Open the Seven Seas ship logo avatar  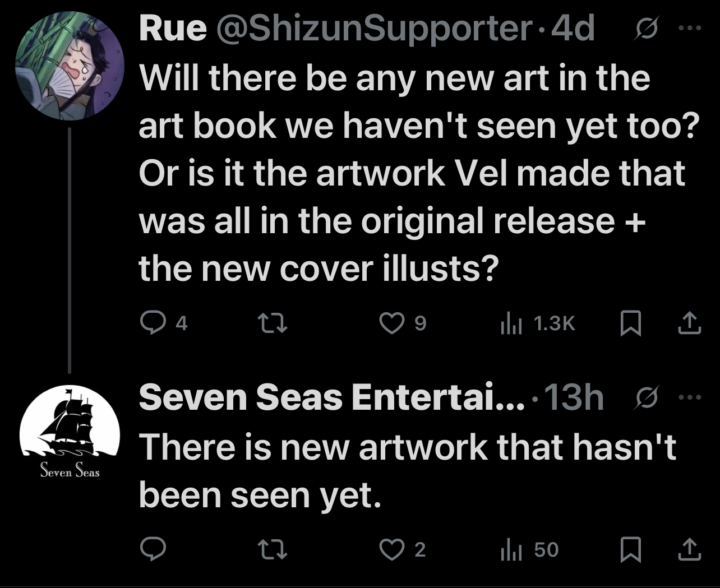[70, 433]
